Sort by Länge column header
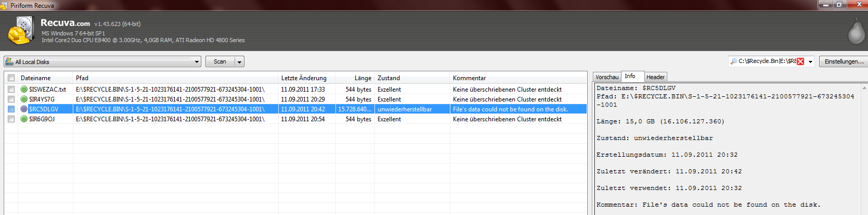The image size is (868, 215). [x=355, y=78]
